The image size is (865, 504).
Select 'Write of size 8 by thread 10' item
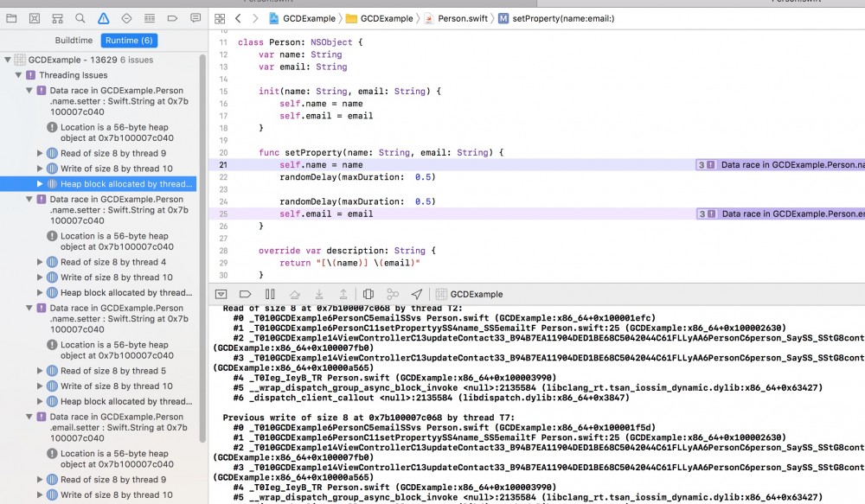[116, 169]
